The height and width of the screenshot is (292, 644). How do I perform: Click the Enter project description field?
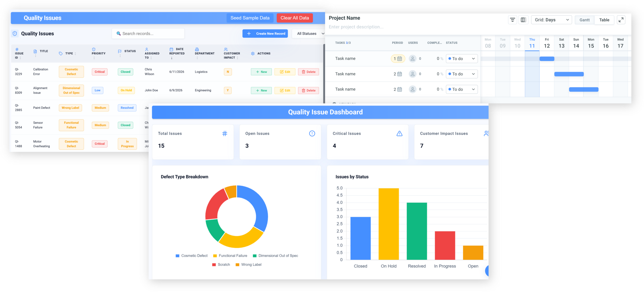(x=356, y=27)
